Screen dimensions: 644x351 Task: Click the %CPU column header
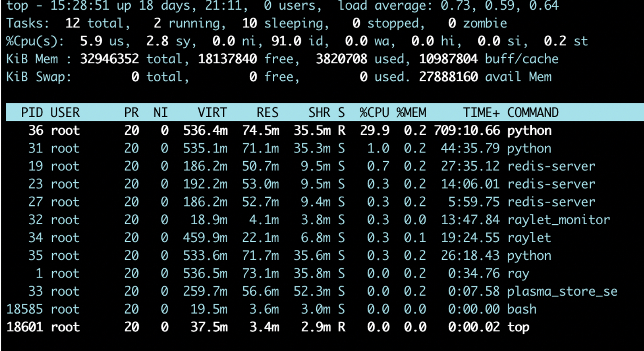(374, 113)
